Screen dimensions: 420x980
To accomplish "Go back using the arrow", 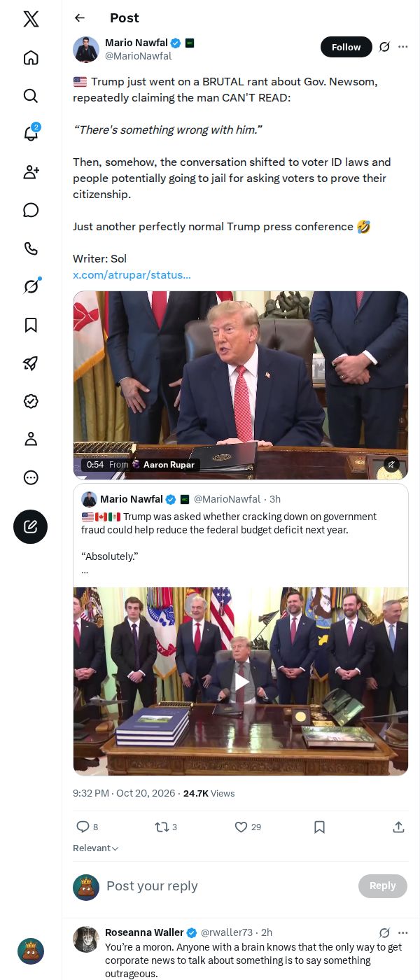I will (80, 18).
